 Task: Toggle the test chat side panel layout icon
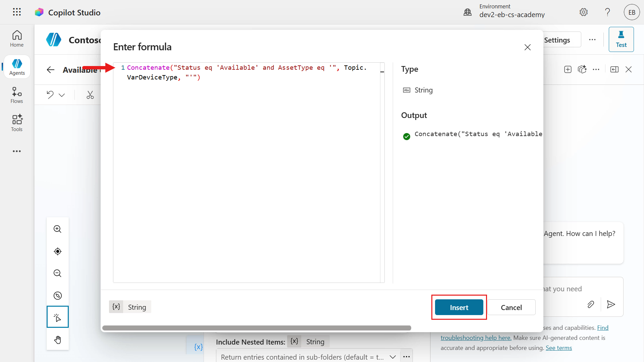pos(614,69)
